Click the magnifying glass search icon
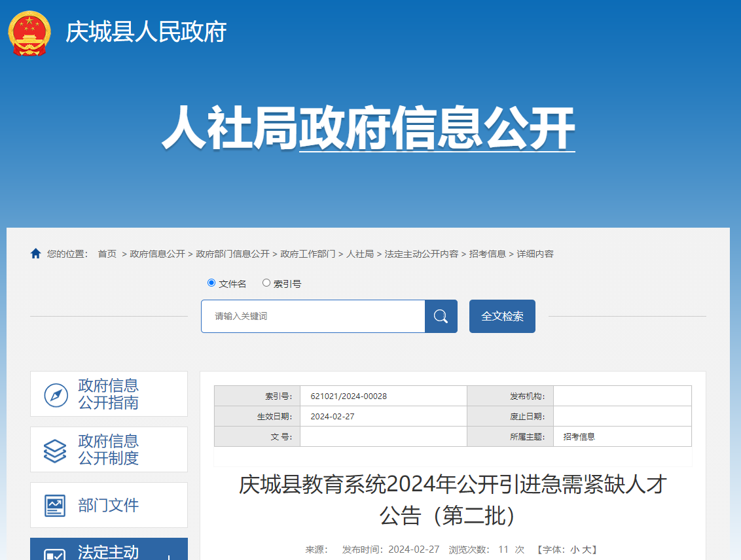Viewport: 741px width, 560px height. (x=441, y=317)
